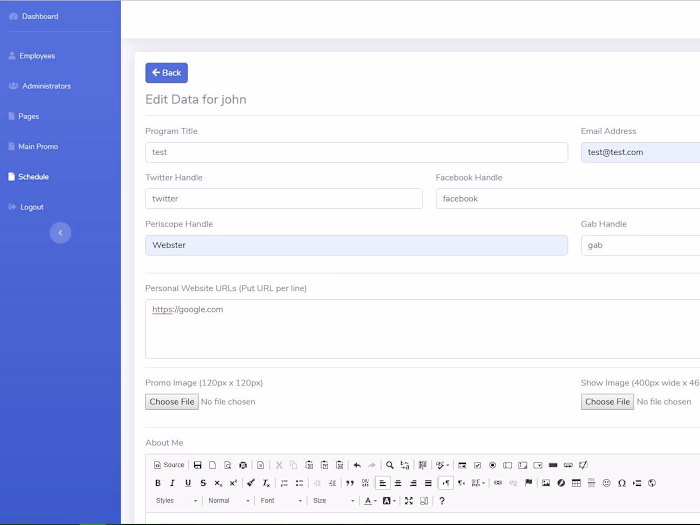Align text right in editor
700x525 pixels.
point(413,483)
